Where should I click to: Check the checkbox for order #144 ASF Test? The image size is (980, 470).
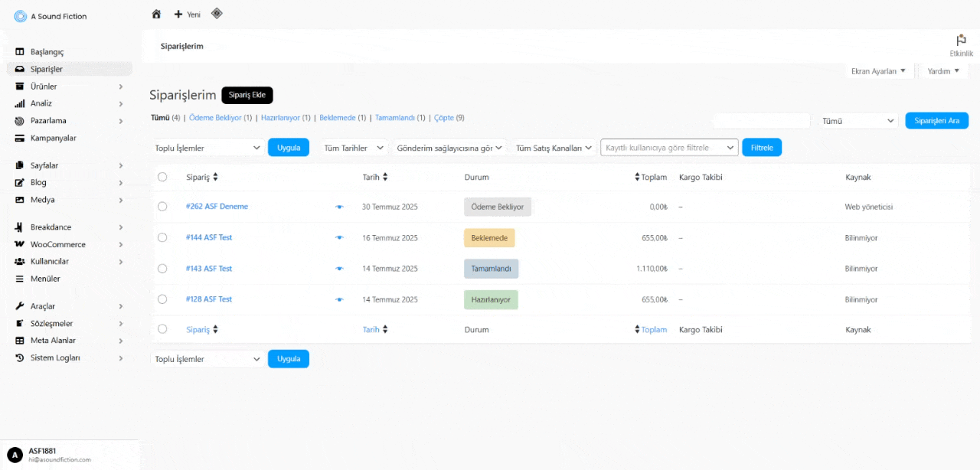pyautogui.click(x=162, y=237)
